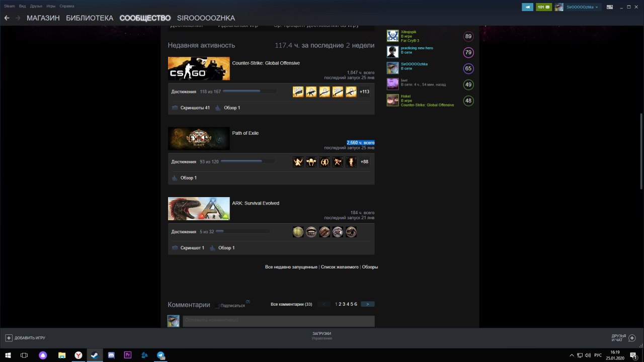The height and width of the screenshot is (362, 644).
Task: Click the profile avatar in the title bar
Action: [559, 7]
